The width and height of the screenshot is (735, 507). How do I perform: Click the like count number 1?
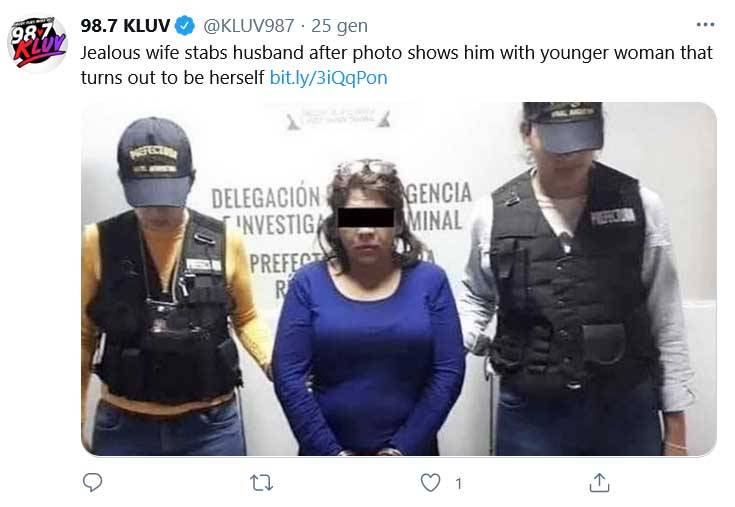(x=458, y=484)
